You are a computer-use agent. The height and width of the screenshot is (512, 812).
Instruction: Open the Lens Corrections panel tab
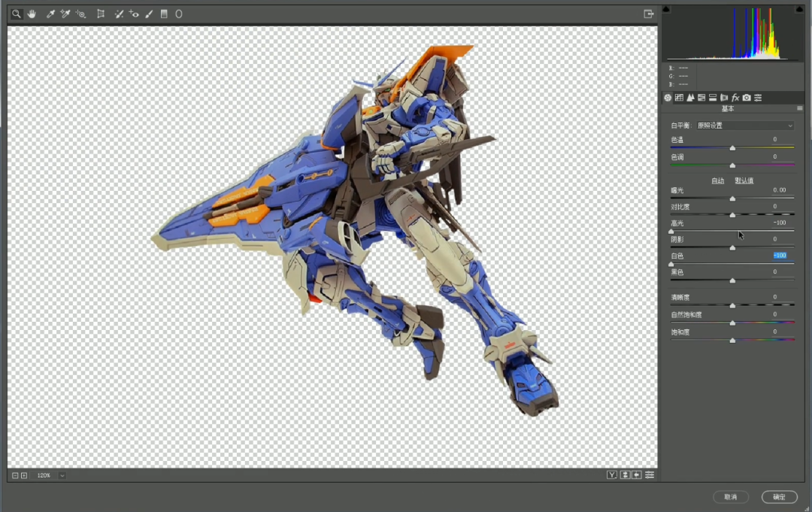pyautogui.click(x=724, y=97)
